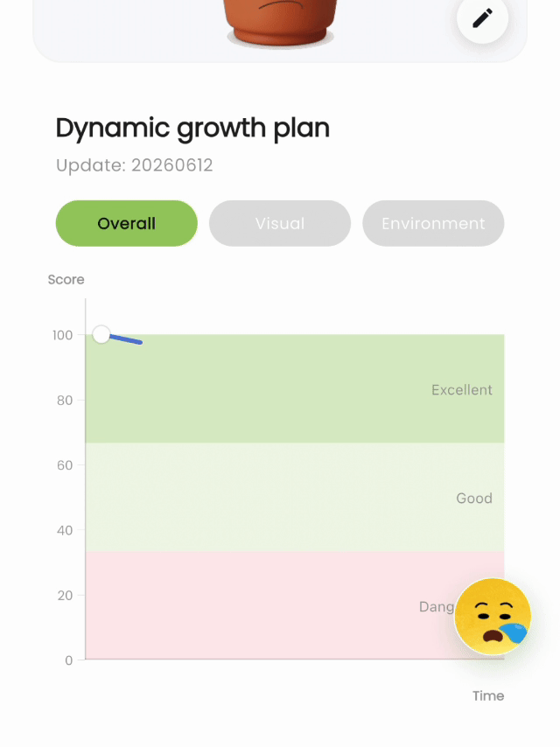Image resolution: width=560 pixels, height=747 pixels.
Task: Tap the pencil edit icon
Action: [482, 18]
